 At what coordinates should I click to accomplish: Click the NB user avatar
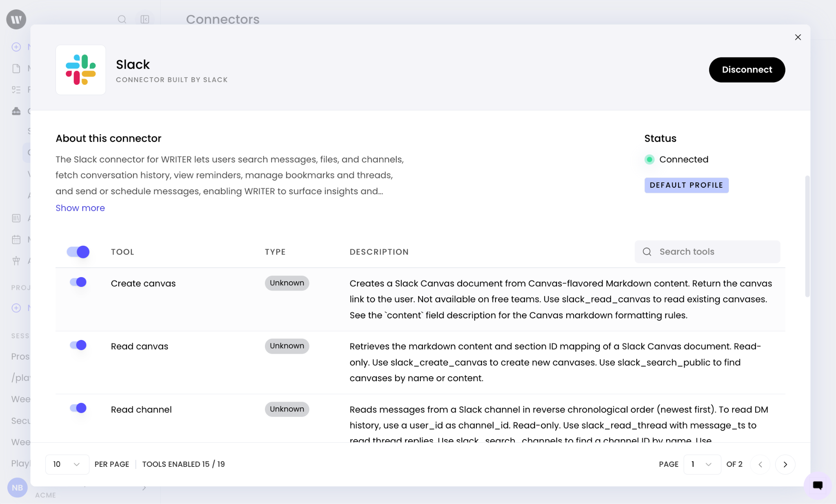pos(17,488)
